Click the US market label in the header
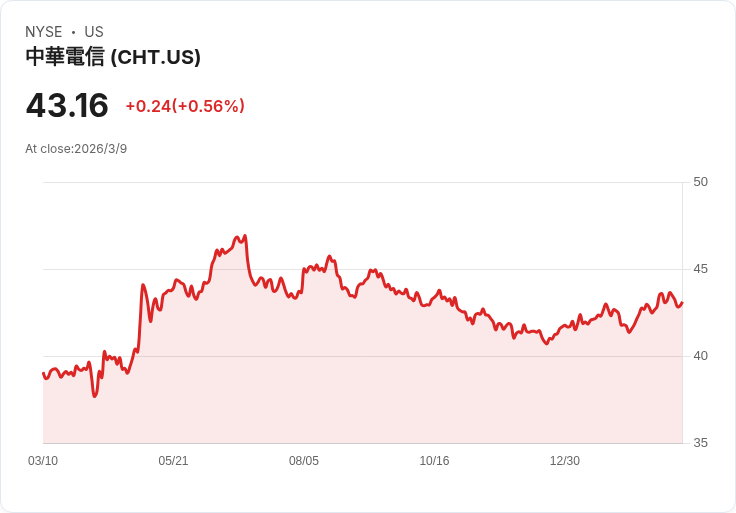The image size is (736, 513). tap(94, 32)
